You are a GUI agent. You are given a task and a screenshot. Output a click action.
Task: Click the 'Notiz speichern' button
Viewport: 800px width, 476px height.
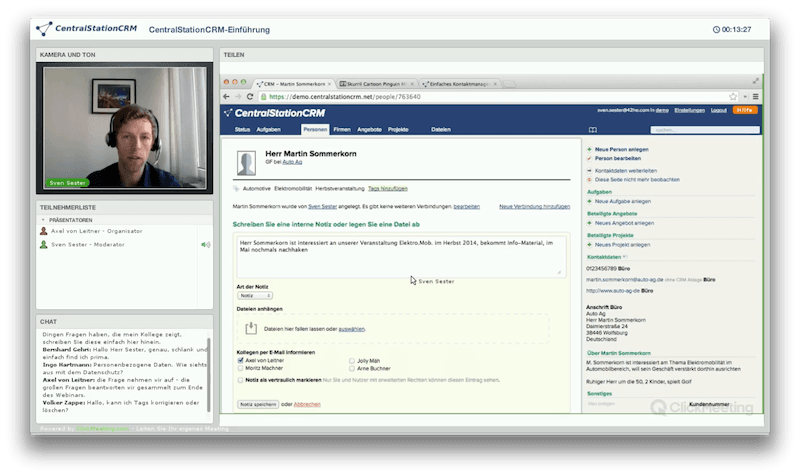258,404
